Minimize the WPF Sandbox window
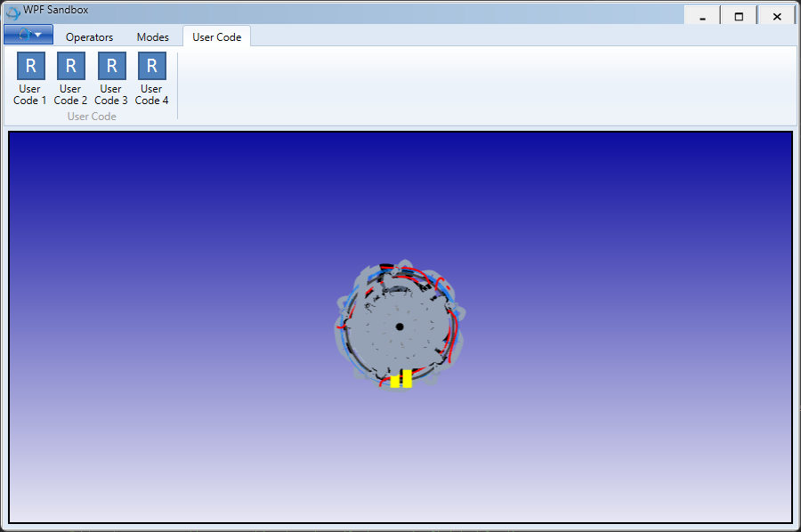This screenshot has height=532, width=801. [x=703, y=16]
